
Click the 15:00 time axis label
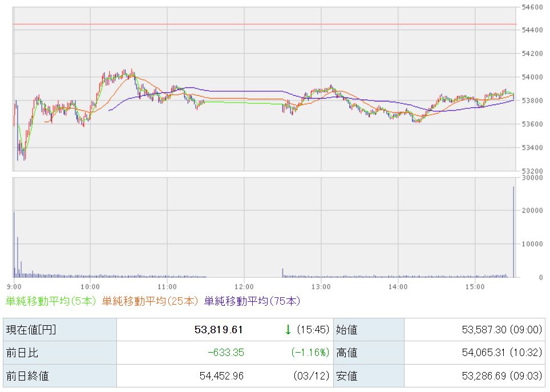pos(475,285)
